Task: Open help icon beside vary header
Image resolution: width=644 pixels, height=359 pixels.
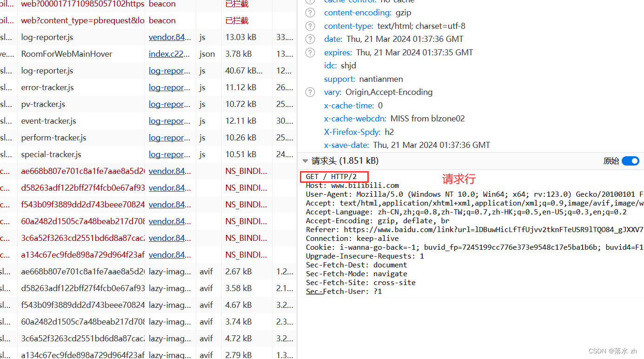Action: tap(310, 92)
